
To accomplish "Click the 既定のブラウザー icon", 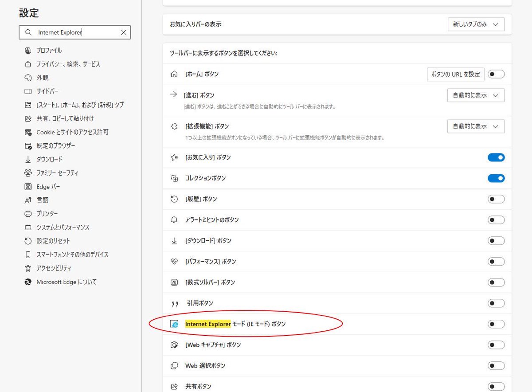I will point(28,146).
